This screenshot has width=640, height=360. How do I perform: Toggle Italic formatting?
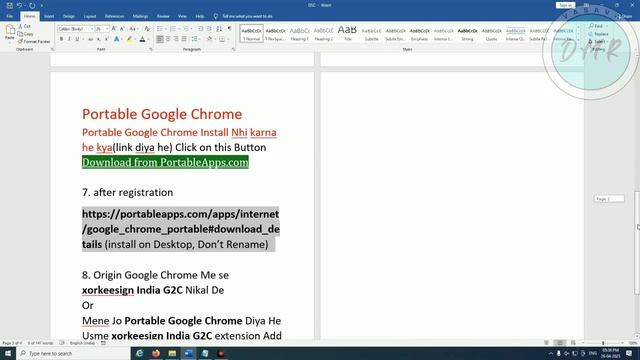tap(69, 39)
